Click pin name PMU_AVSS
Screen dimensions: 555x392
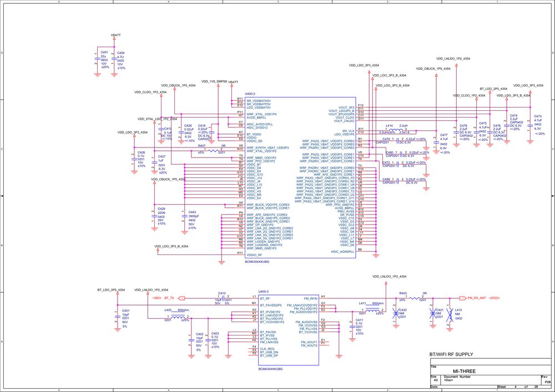coord(346,212)
